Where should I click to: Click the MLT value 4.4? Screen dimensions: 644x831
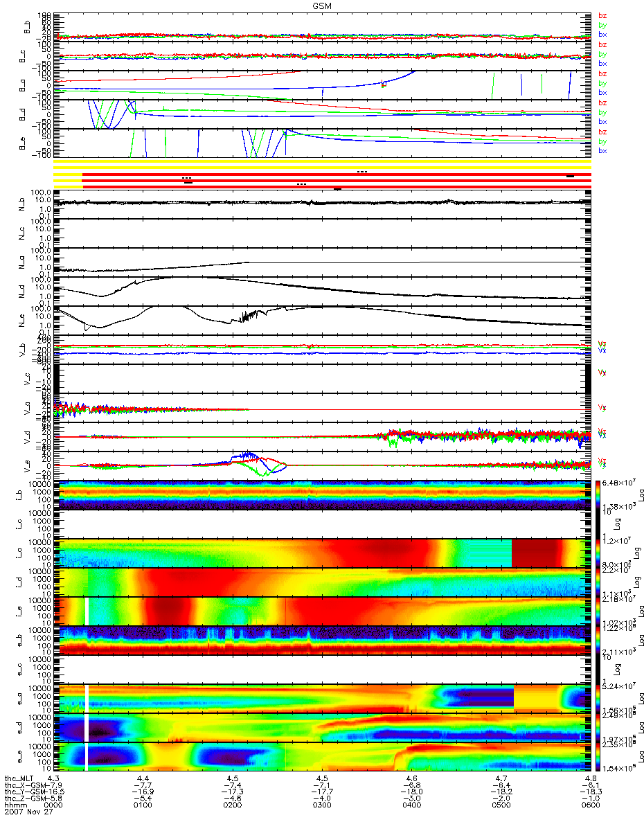pos(143,778)
